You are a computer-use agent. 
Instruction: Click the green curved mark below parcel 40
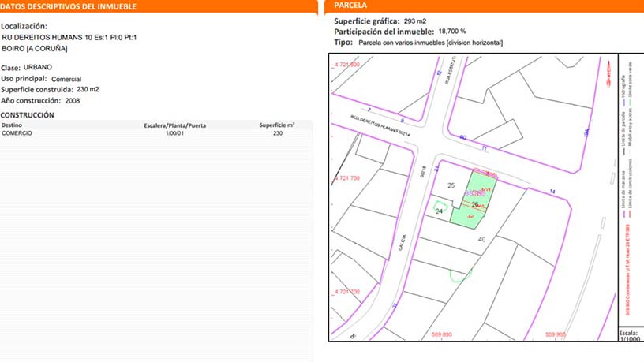[458, 275]
